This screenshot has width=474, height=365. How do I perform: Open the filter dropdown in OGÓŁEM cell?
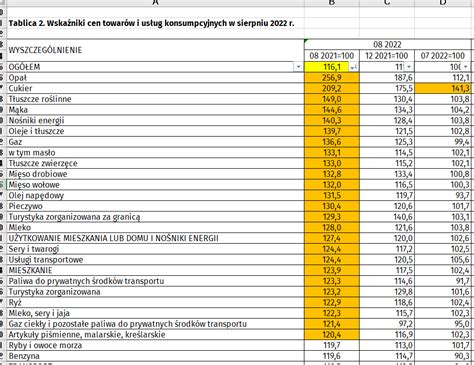[298, 67]
